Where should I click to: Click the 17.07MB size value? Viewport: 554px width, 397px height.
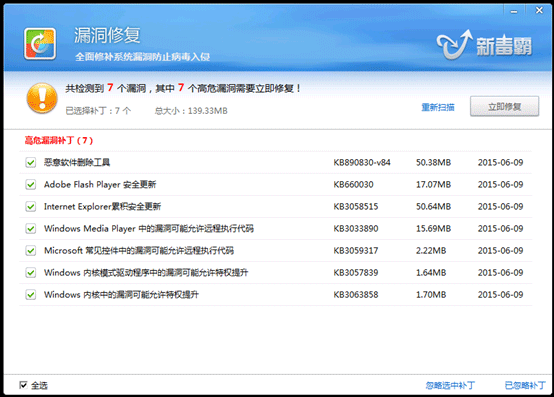[434, 184]
